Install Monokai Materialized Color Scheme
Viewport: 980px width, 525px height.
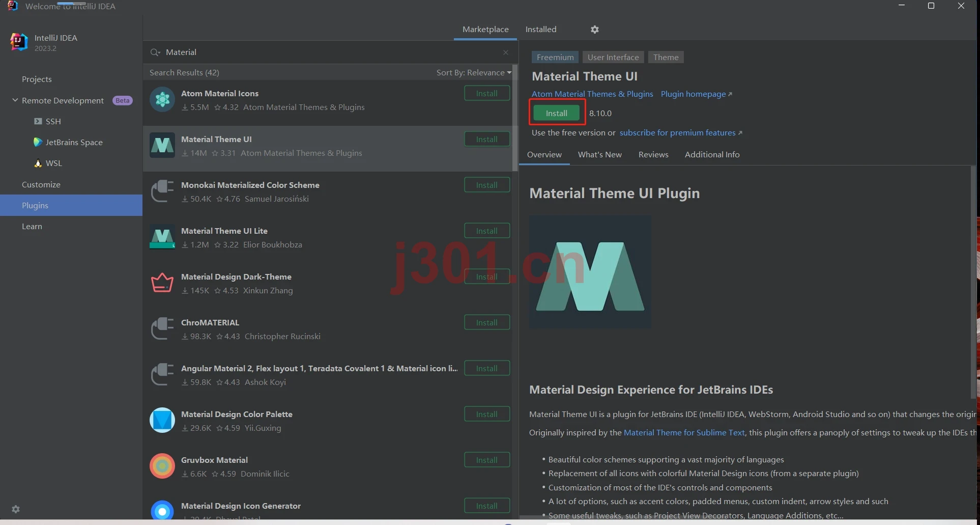tap(487, 185)
